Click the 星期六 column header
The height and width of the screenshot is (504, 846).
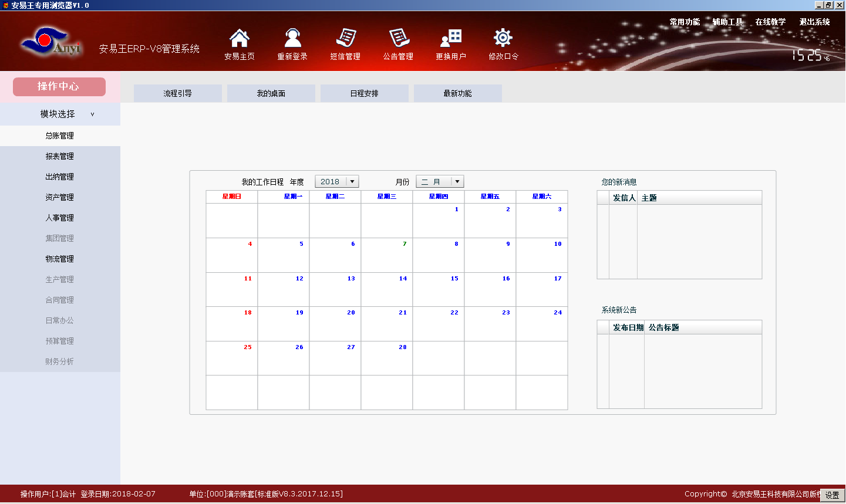[542, 197]
